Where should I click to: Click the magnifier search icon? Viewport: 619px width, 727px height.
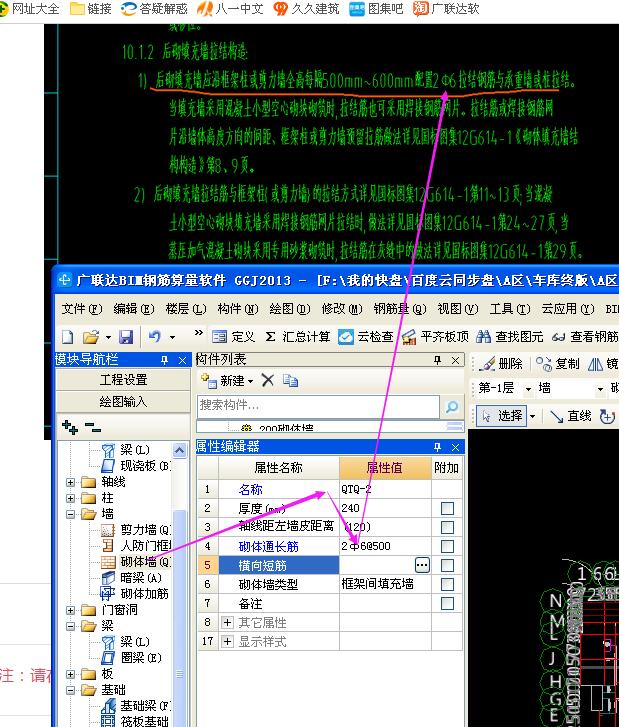[452, 406]
